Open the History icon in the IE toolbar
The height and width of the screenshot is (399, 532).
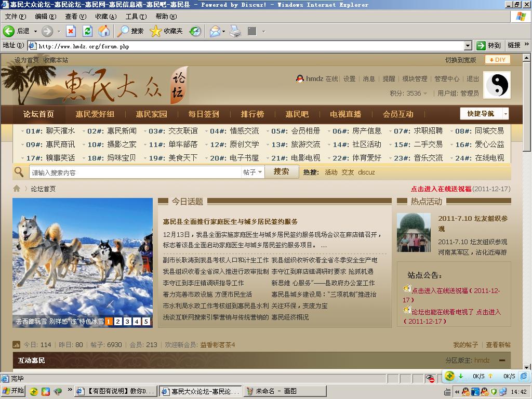[195, 31]
